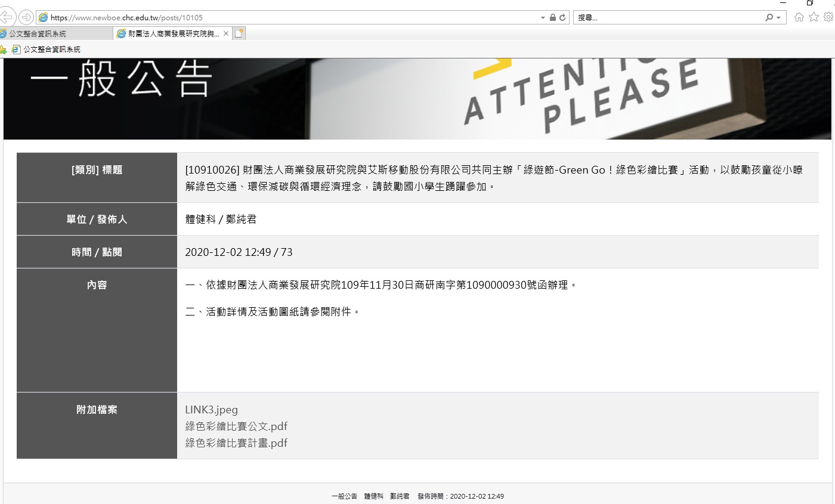Click the 搜尋 search input box
Image resolution: width=835 pixels, height=504 pixels.
668,18
